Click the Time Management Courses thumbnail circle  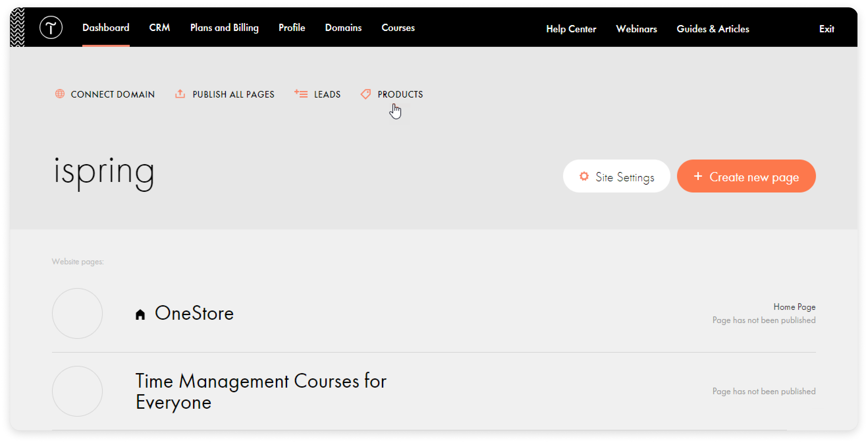[77, 391]
